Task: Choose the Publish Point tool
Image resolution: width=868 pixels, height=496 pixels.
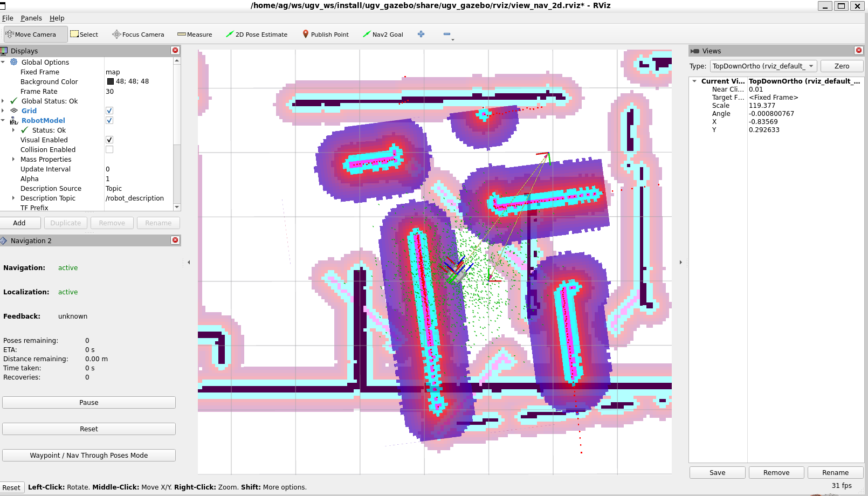Action: [326, 34]
